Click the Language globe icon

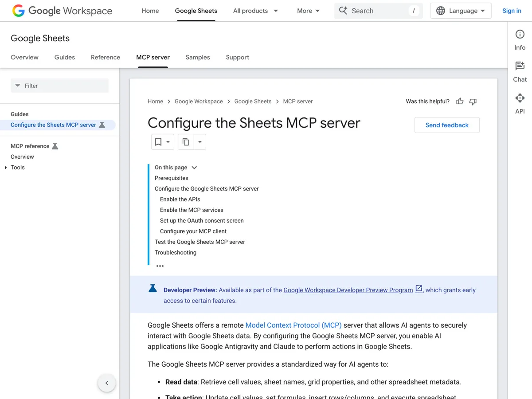coord(441,11)
